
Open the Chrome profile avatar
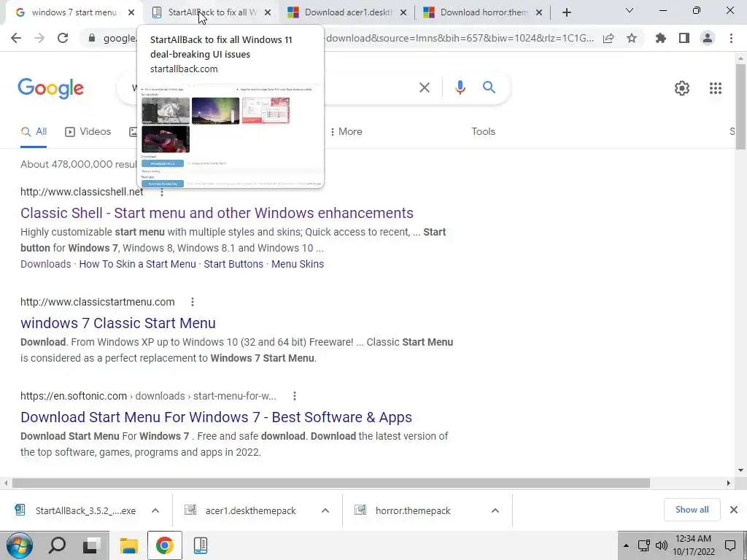708,38
